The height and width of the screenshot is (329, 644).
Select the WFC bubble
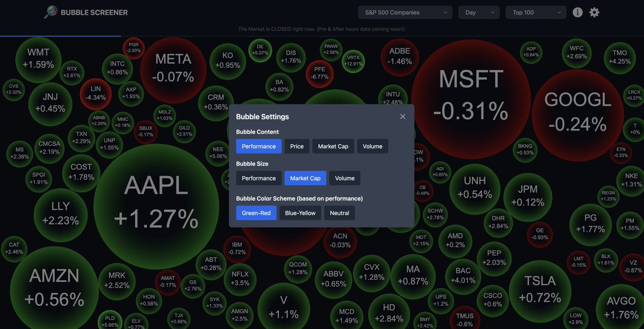tap(576, 52)
